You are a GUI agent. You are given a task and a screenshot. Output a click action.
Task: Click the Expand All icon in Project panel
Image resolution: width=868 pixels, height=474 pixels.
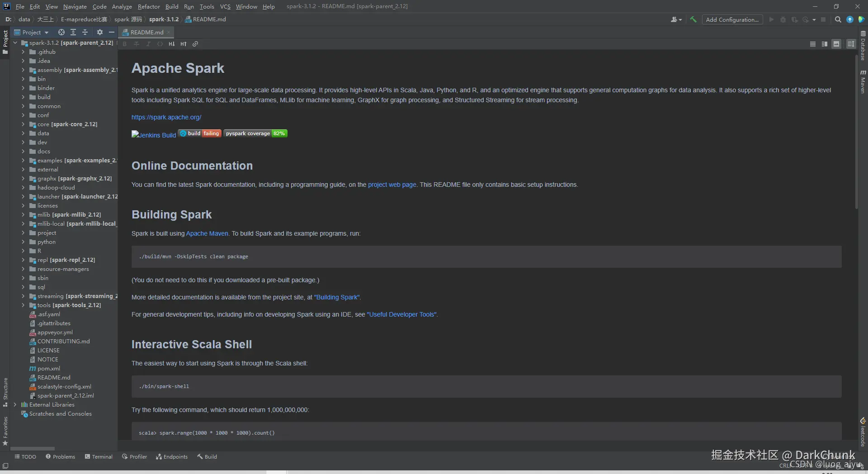73,32
